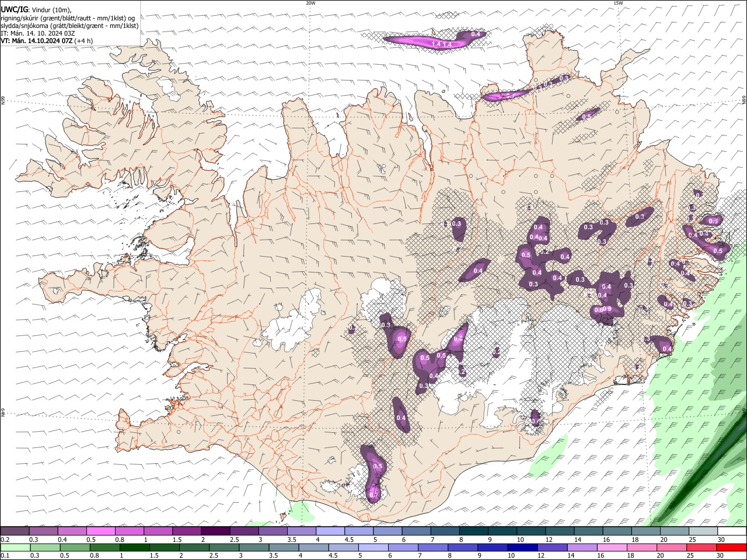Click the 'UWC/IG' title text
Screen dimensions: 747x560
coord(14,9)
